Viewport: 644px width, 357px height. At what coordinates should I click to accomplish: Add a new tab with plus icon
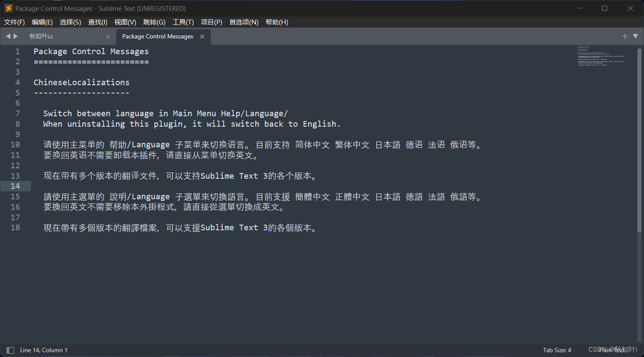625,36
